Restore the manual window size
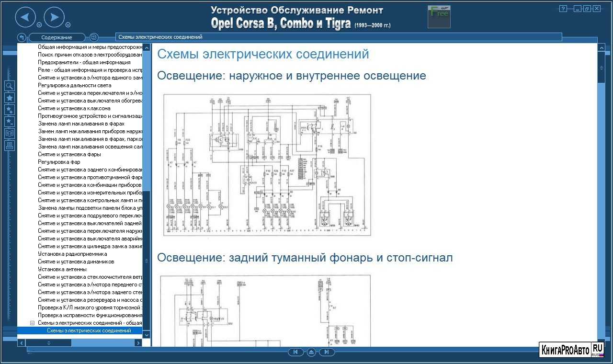Image resolution: width=613 pixels, height=364 pixels. coord(587,9)
